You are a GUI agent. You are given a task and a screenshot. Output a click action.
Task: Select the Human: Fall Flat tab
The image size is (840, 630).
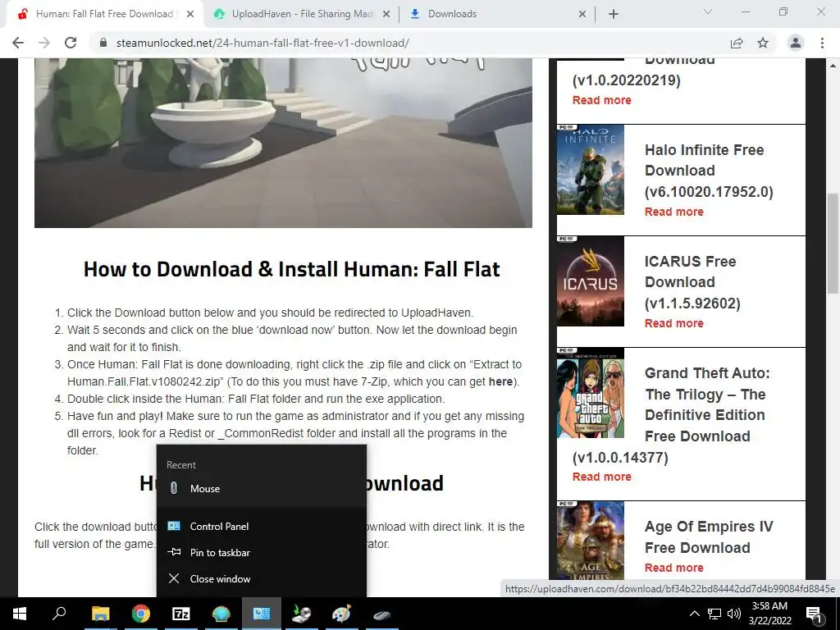104,14
